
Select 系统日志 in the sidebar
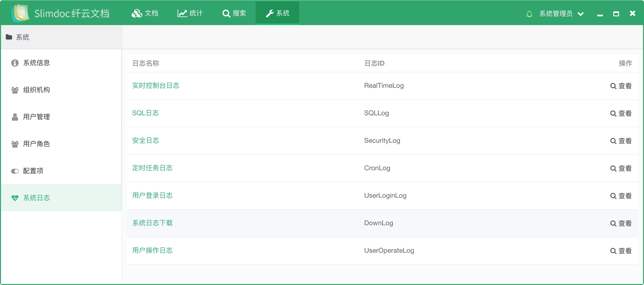pyautogui.click(x=61, y=198)
